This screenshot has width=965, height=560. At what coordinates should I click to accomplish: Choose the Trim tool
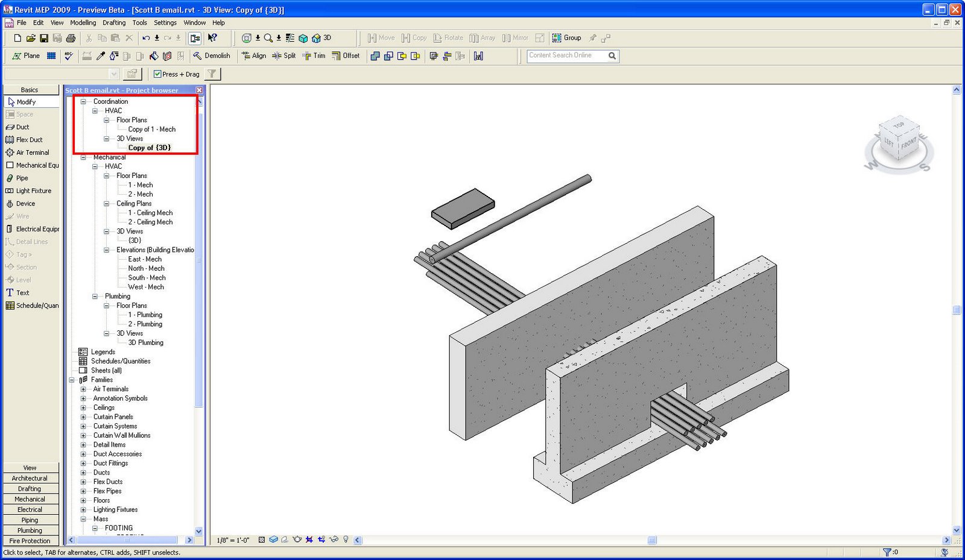[314, 56]
